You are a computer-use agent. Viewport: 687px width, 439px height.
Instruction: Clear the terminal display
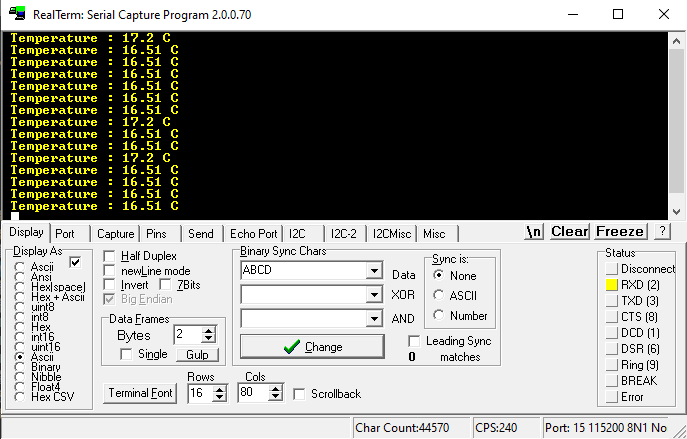570,231
